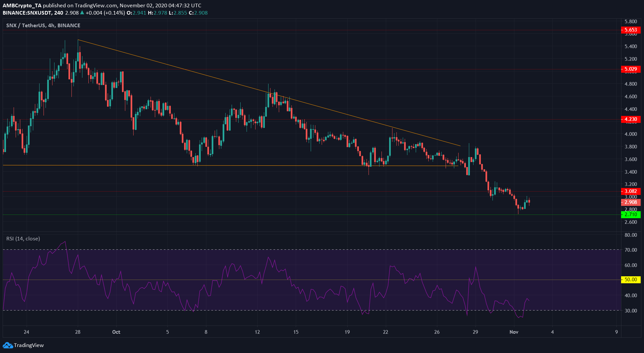The height and width of the screenshot is (353, 644).
Task: Click the H:2.978 high value
Action: [157, 13]
